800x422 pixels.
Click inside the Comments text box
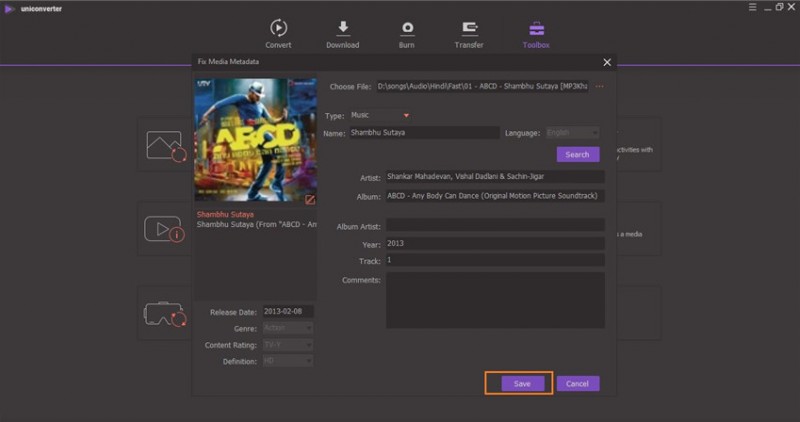495,300
